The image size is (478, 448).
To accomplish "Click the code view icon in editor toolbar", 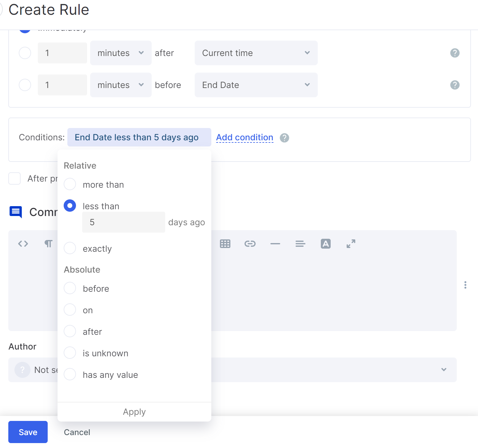I will tap(23, 244).
